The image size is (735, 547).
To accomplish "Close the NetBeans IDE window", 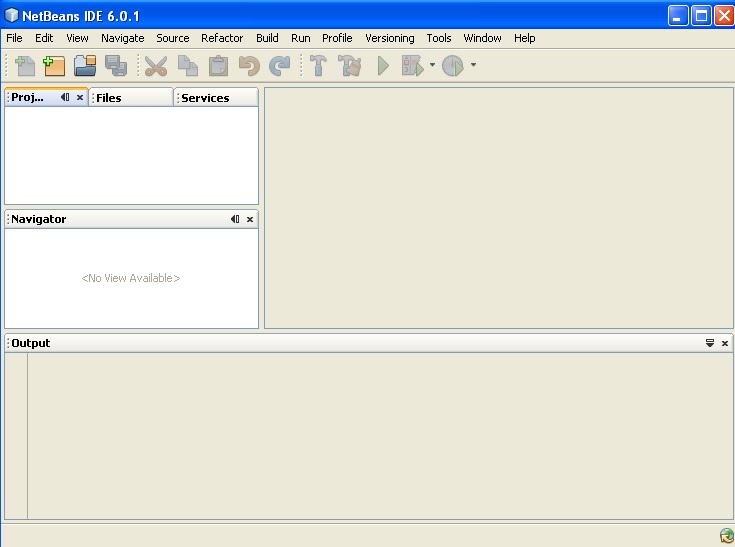I will [x=724, y=16].
